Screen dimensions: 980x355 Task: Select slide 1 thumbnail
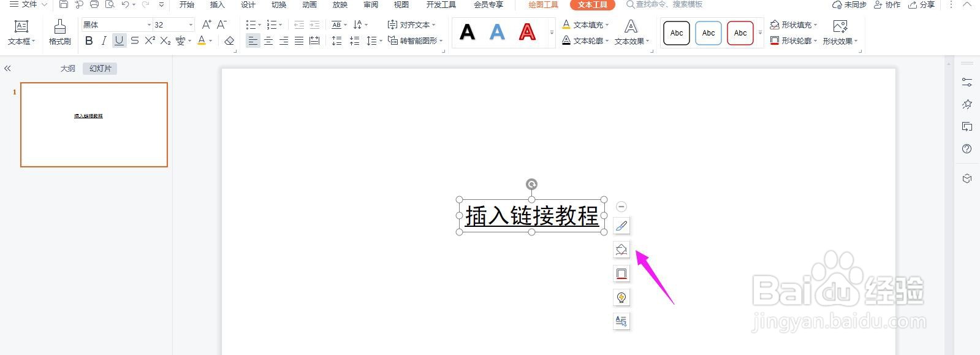(94, 124)
